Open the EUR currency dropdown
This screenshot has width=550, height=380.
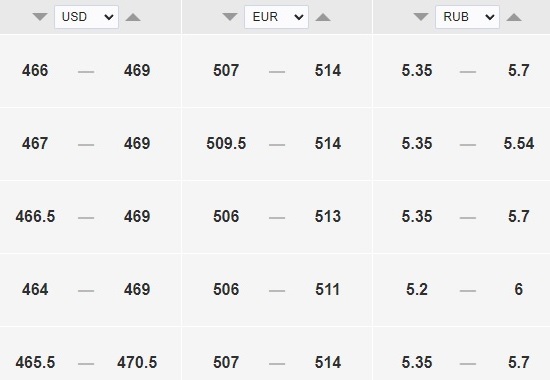(276, 17)
